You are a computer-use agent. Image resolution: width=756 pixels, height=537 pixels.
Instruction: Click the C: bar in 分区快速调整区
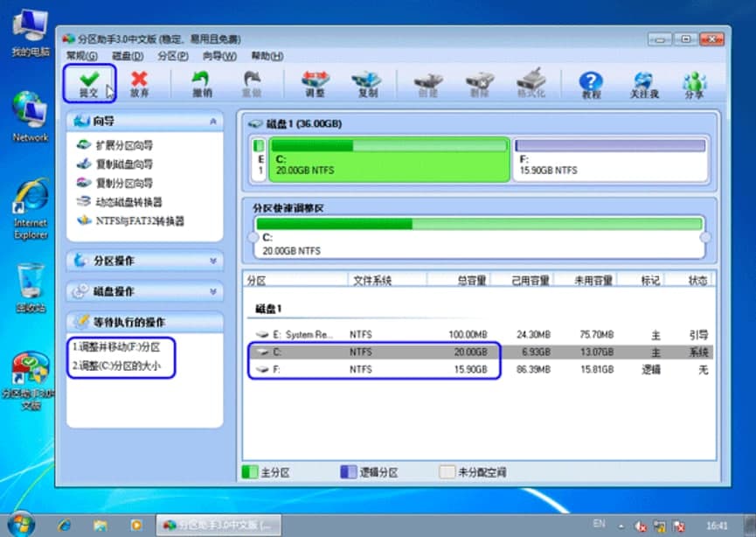tap(479, 224)
